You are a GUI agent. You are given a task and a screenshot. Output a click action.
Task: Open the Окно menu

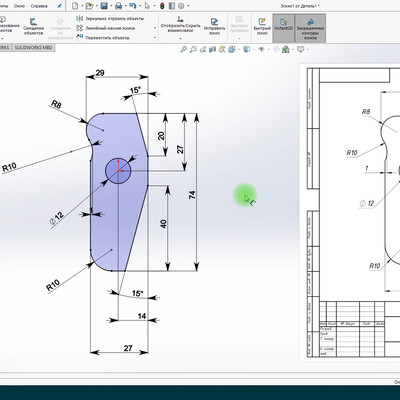(19, 6)
